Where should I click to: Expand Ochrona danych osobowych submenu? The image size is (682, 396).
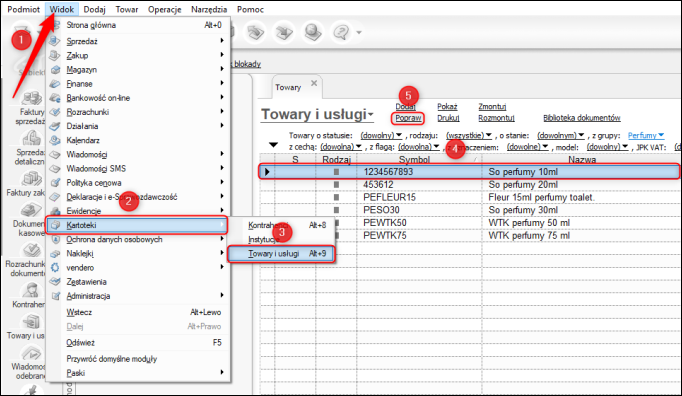[138, 239]
